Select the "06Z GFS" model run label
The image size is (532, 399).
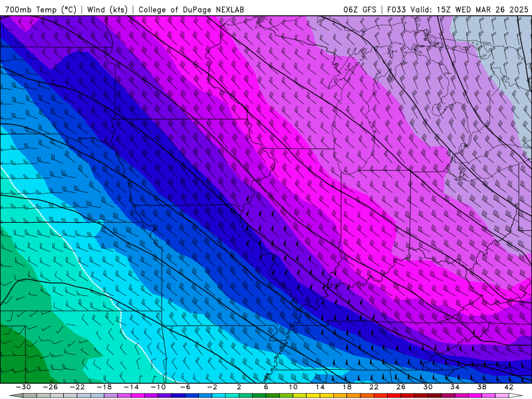click(x=360, y=9)
